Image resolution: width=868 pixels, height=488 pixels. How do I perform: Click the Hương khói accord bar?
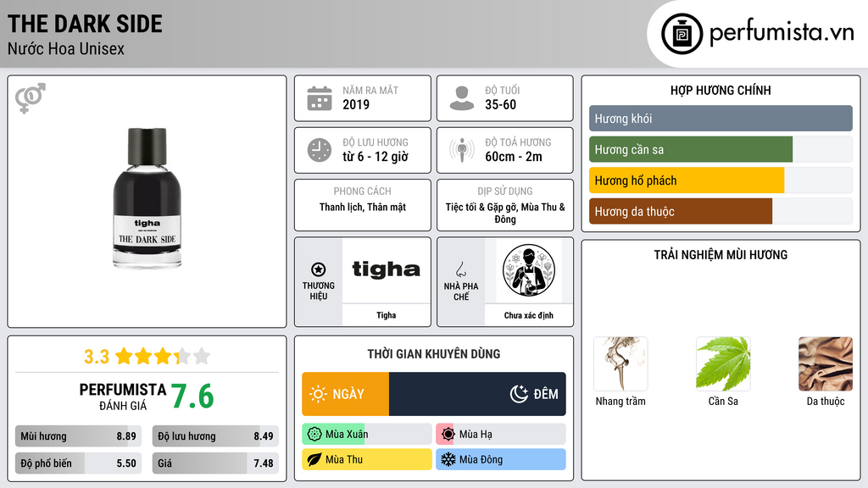(721, 119)
